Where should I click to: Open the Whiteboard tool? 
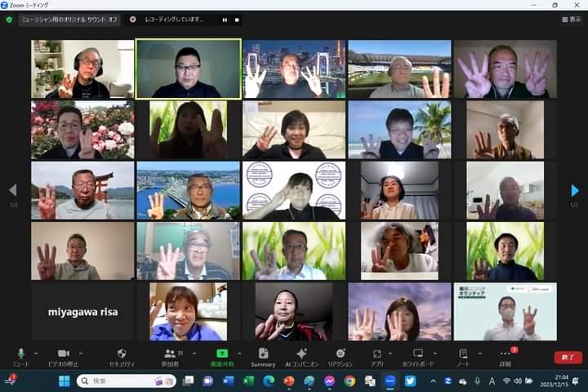click(417, 354)
